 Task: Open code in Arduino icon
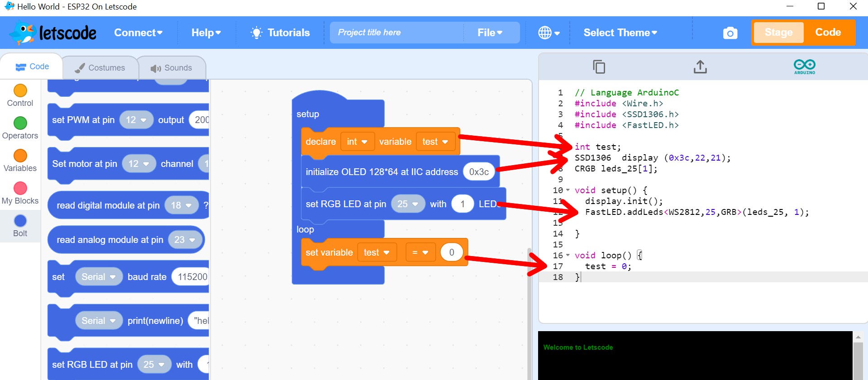pyautogui.click(x=804, y=67)
